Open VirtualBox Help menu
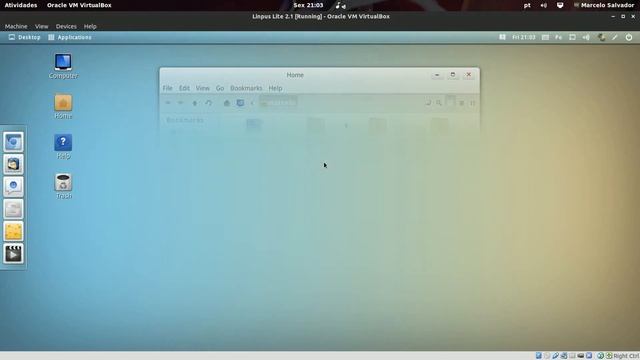The width and height of the screenshot is (640, 360). (90, 26)
